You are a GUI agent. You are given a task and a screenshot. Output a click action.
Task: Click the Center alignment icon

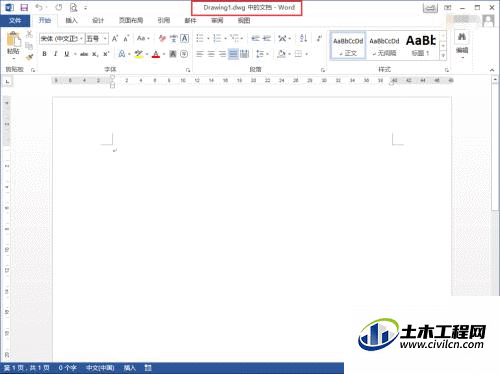pyautogui.click(x=211, y=54)
